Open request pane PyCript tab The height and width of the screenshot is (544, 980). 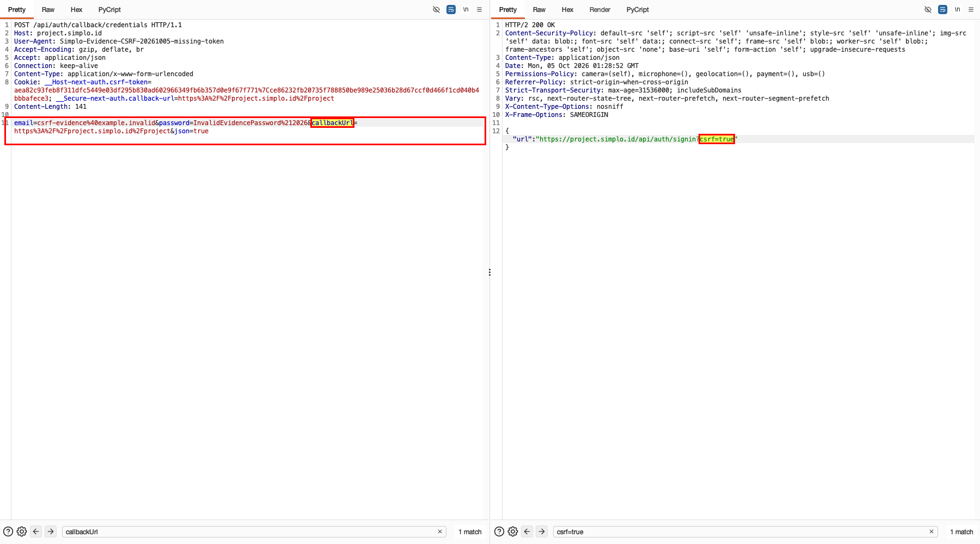109,10
